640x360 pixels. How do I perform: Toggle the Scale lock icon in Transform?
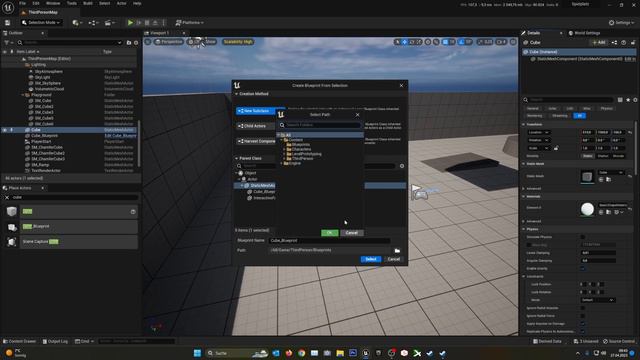(x=556, y=148)
